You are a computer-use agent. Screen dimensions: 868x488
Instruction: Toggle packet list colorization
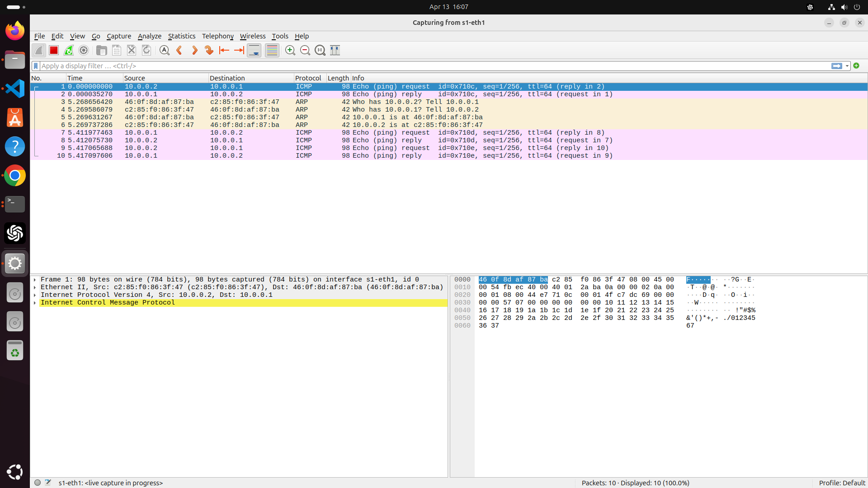point(272,50)
